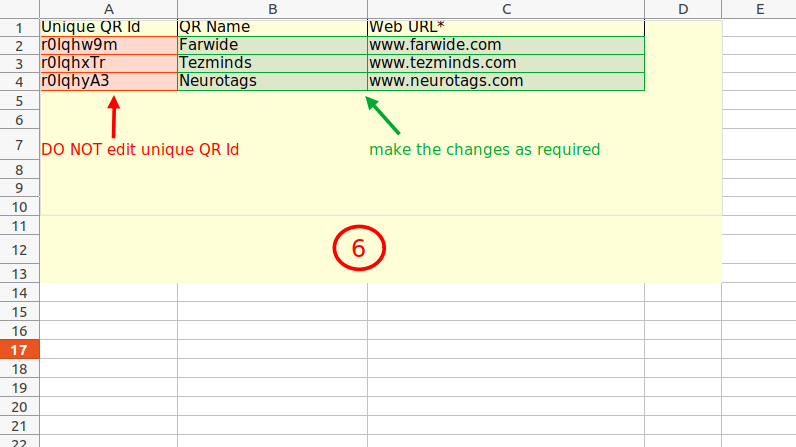Click the Tezminds name cell
The image size is (796, 447).
pyautogui.click(x=272, y=63)
